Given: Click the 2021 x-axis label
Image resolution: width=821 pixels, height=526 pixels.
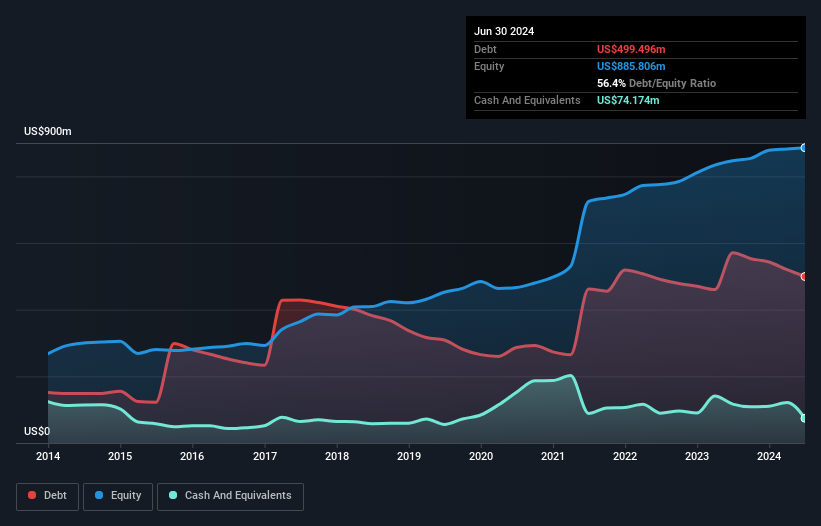Looking at the screenshot, I should click(x=553, y=456).
